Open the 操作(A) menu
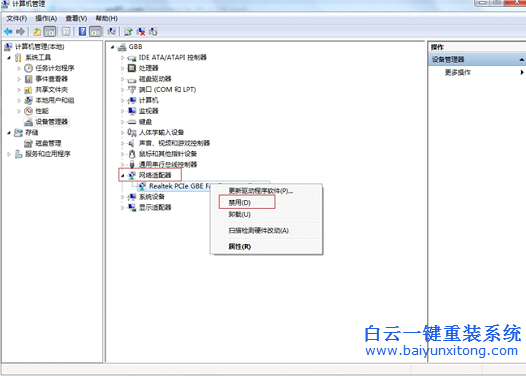Image resolution: width=526 pixels, height=376 pixels. (x=46, y=18)
